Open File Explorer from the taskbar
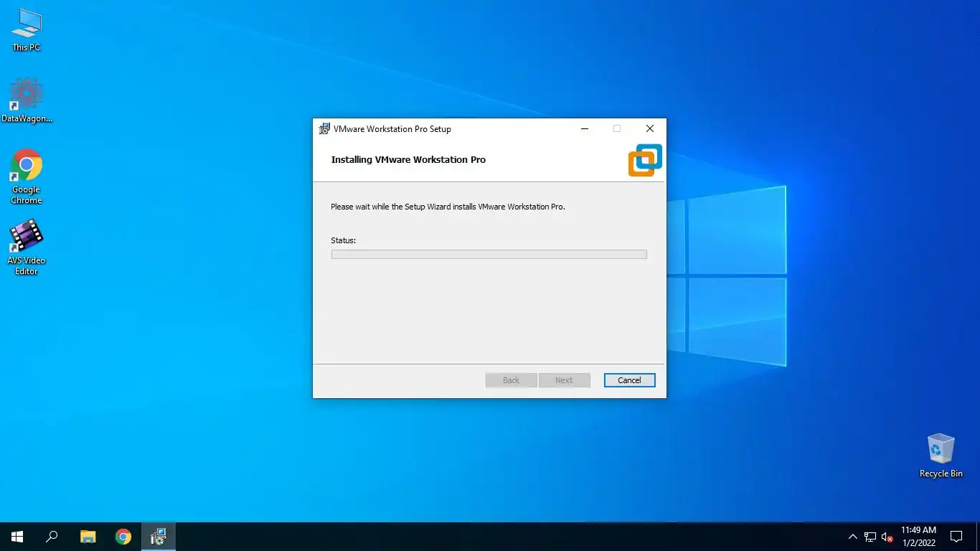 pos(88,537)
